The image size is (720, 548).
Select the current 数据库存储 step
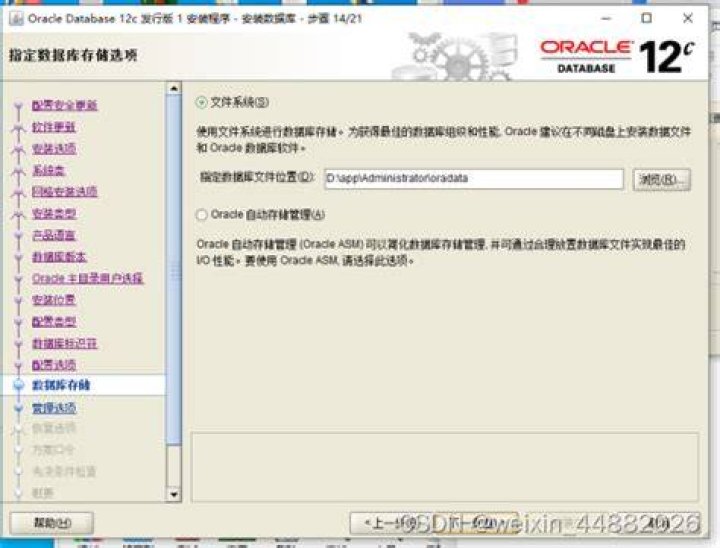(x=61, y=385)
